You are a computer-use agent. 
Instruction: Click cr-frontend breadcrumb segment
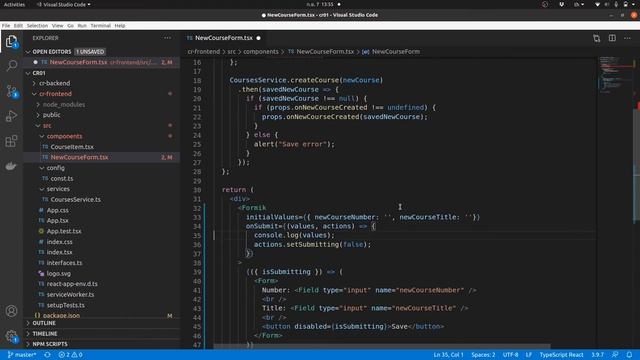[203, 52]
